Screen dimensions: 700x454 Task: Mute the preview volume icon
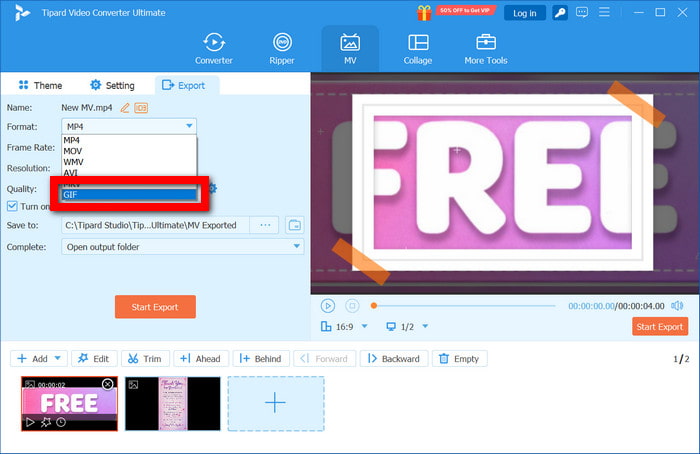(677, 306)
